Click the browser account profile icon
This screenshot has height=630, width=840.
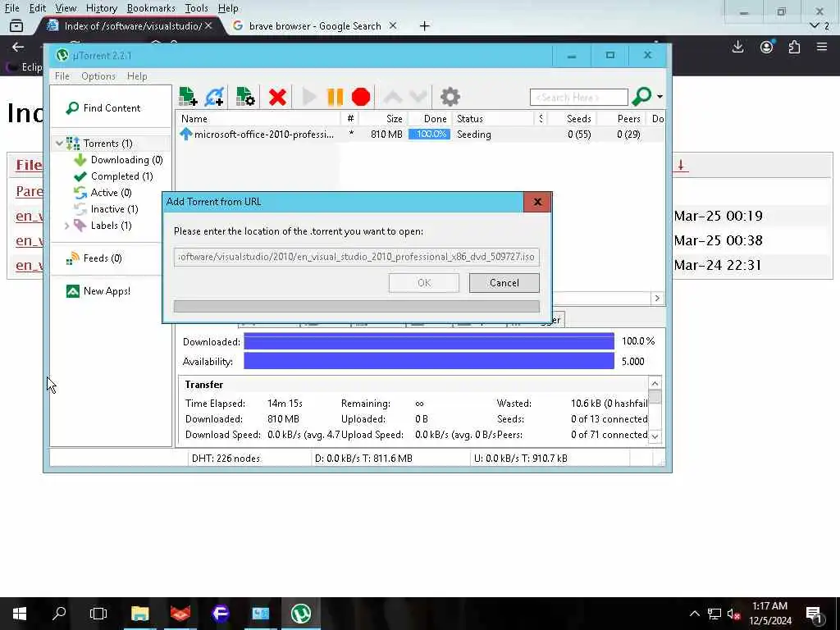pyautogui.click(x=767, y=47)
